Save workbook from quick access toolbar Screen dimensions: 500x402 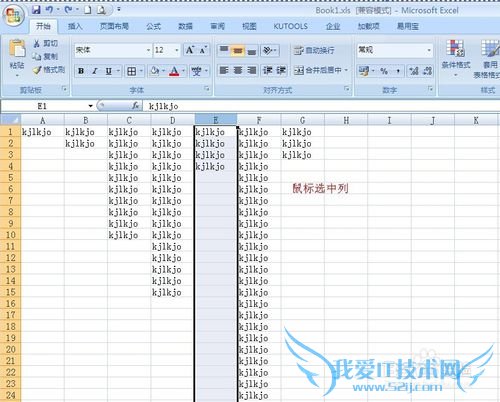pyautogui.click(x=36, y=10)
